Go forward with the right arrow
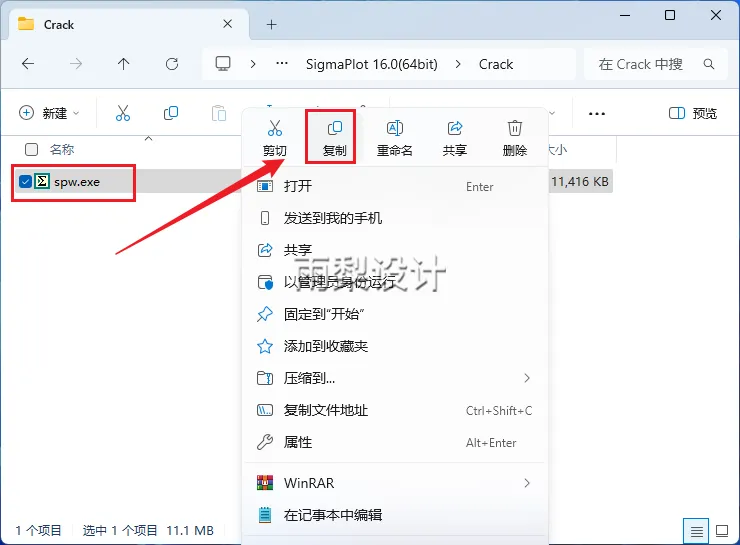 pos(76,64)
